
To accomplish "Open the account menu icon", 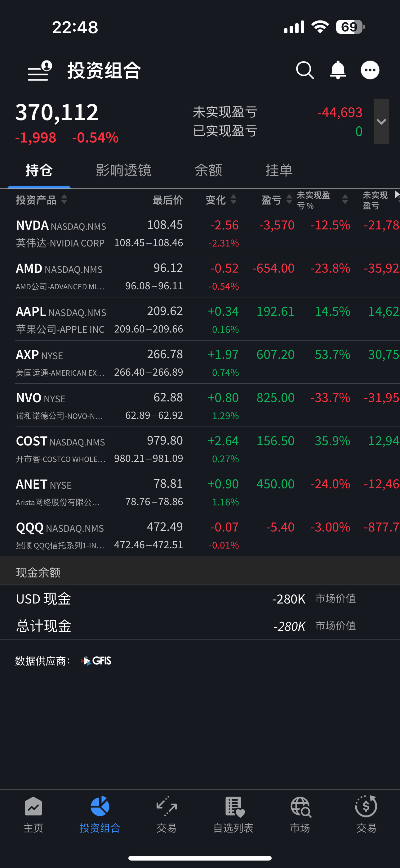I will coord(40,71).
